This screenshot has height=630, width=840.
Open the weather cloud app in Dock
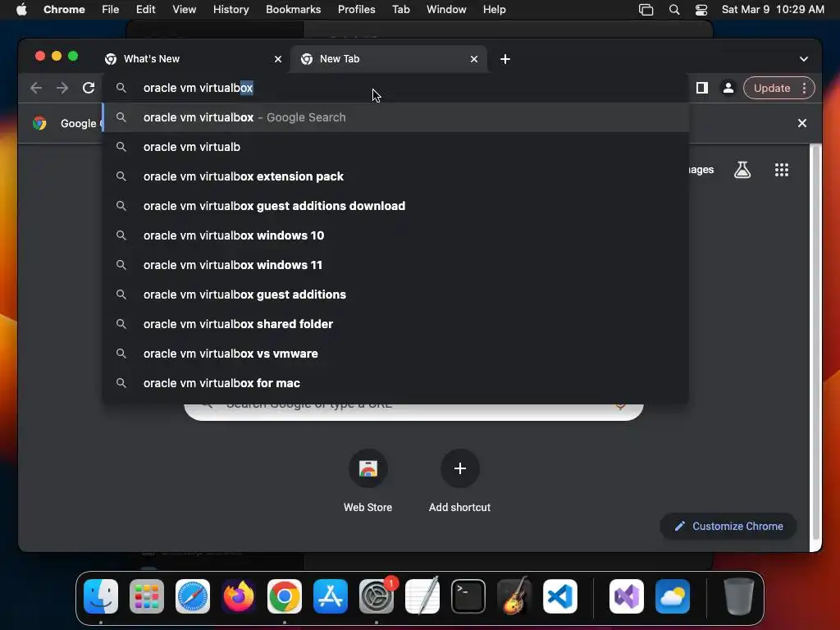(x=673, y=596)
